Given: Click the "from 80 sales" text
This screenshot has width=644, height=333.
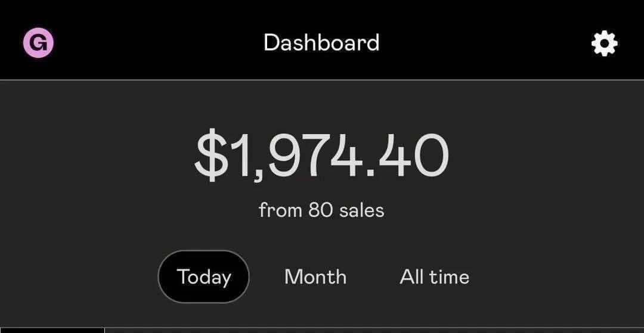Looking at the screenshot, I should tap(321, 210).
